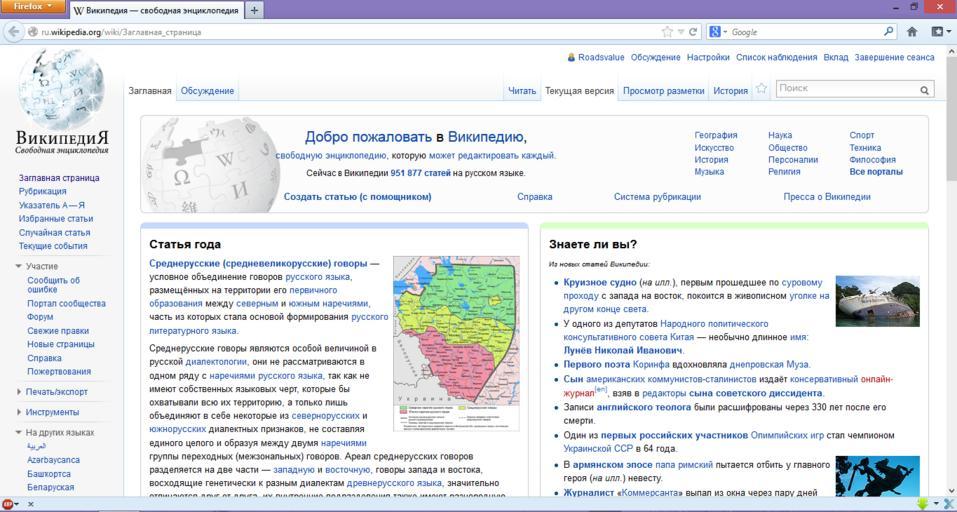The image size is (957, 512).
Task: Open the История tab
Action: (730, 91)
